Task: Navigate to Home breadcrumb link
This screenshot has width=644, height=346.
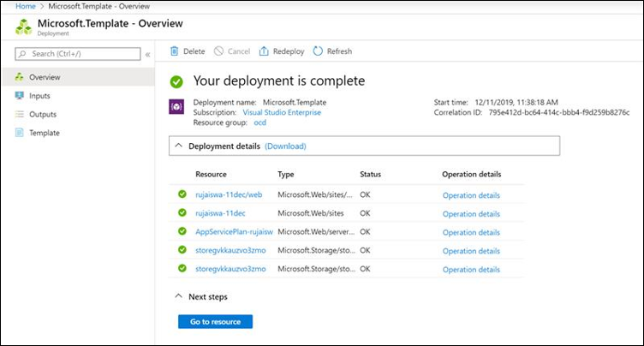Action: click(x=13, y=8)
